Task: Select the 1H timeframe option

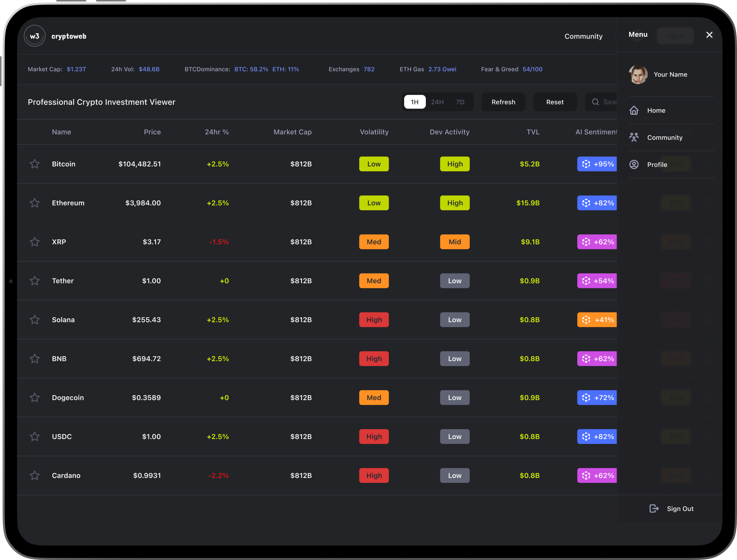Action: 414,102
